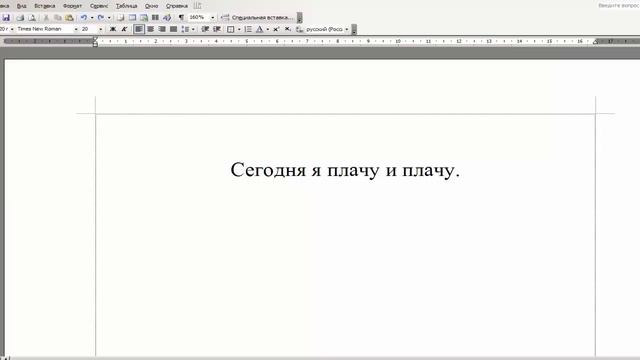Expand the zoom percentage dropdown

coord(213,18)
